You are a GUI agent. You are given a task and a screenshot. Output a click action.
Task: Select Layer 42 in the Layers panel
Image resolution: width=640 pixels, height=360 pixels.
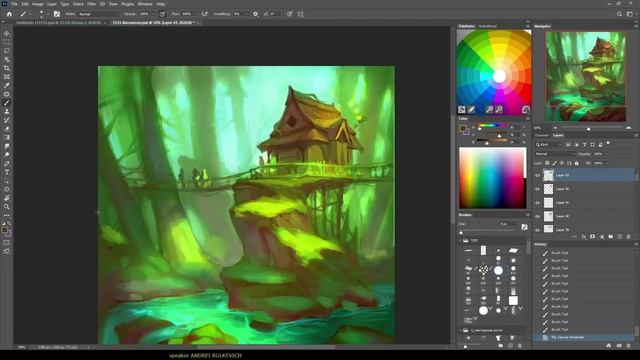pos(584,189)
